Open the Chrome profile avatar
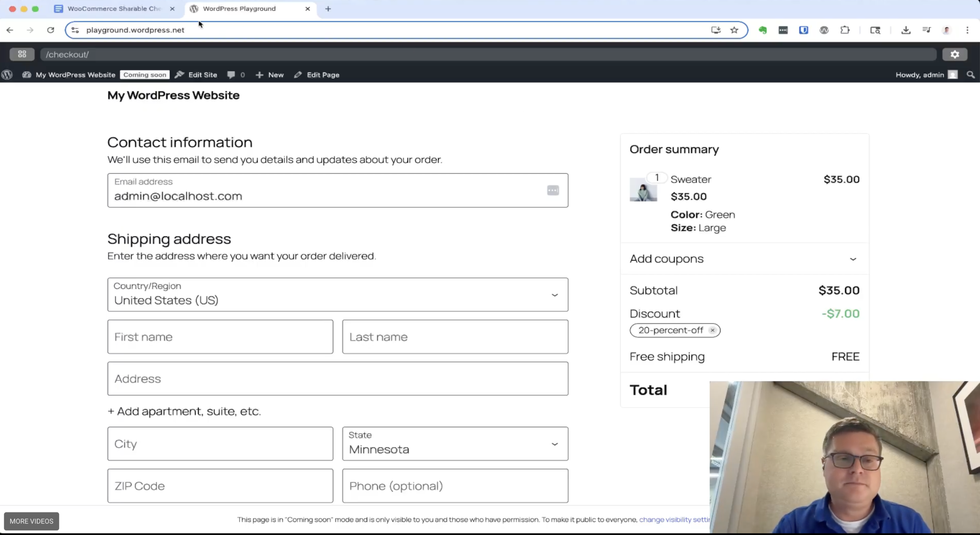Viewport: 980px width, 535px height. click(x=947, y=30)
